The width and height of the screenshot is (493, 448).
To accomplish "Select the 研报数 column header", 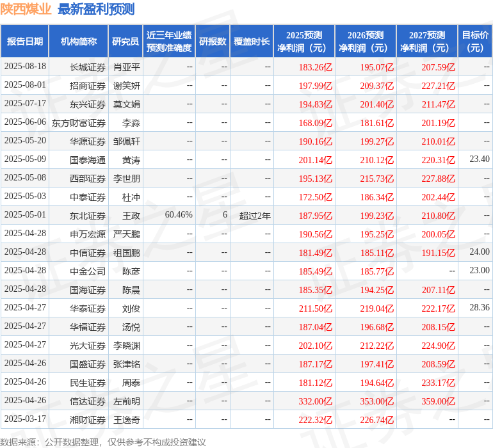I will pyautogui.click(x=213, y=42).
